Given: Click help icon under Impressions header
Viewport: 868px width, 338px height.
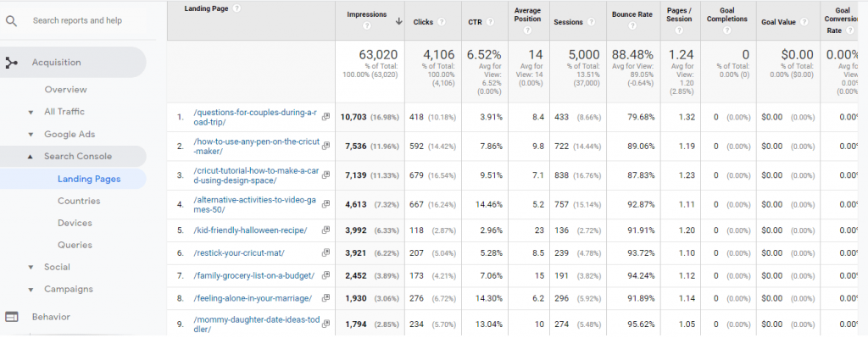Looking at the screenshot, I should pyautogui.click(x=366, y=25).
